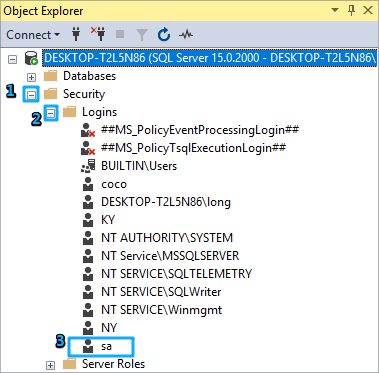This screenshot has height=373, width=379.
Task: Close the Object Explorer panel
Action: point(368,10)
